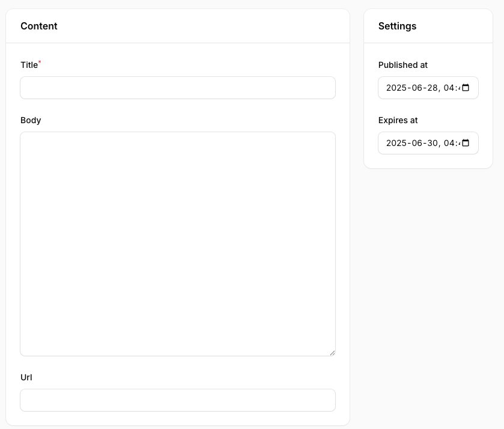Focus the Url input field
This screenshot has height=429, width=504.
pos(178,400)
